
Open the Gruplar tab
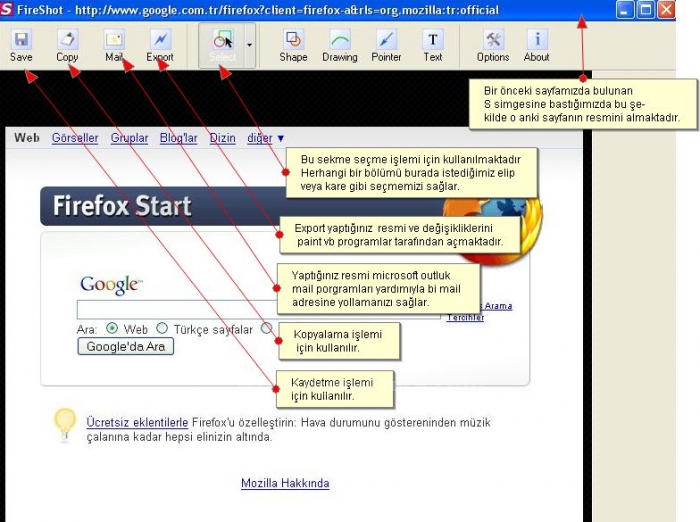(129, 138)
